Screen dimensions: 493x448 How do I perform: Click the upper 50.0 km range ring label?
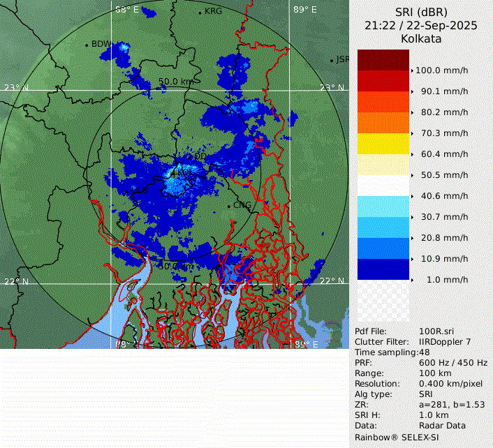click(x=175, y=82)
